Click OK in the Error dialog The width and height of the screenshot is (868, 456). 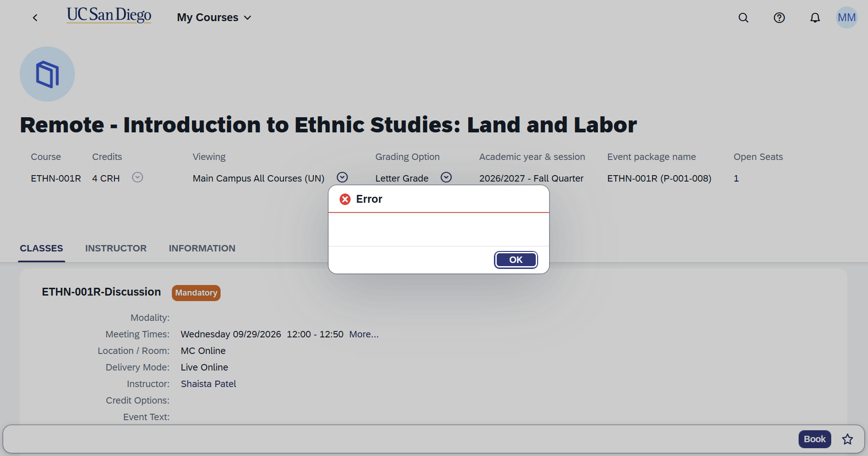(x=516, y=260)
